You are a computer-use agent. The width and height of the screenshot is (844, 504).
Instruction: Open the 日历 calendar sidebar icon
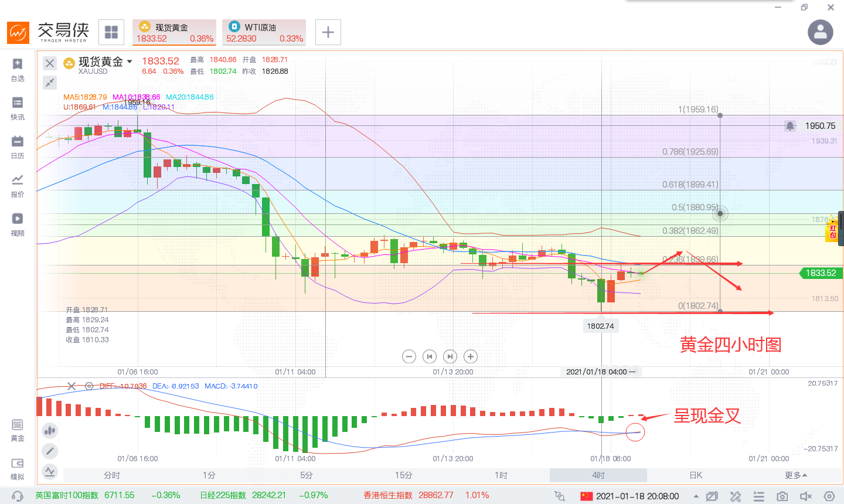tap(18, 147)
